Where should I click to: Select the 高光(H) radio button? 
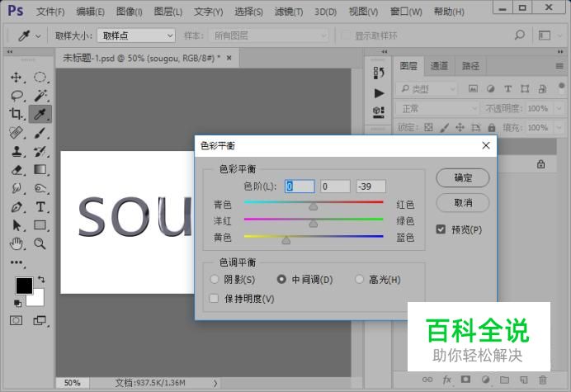click(359, 279)
